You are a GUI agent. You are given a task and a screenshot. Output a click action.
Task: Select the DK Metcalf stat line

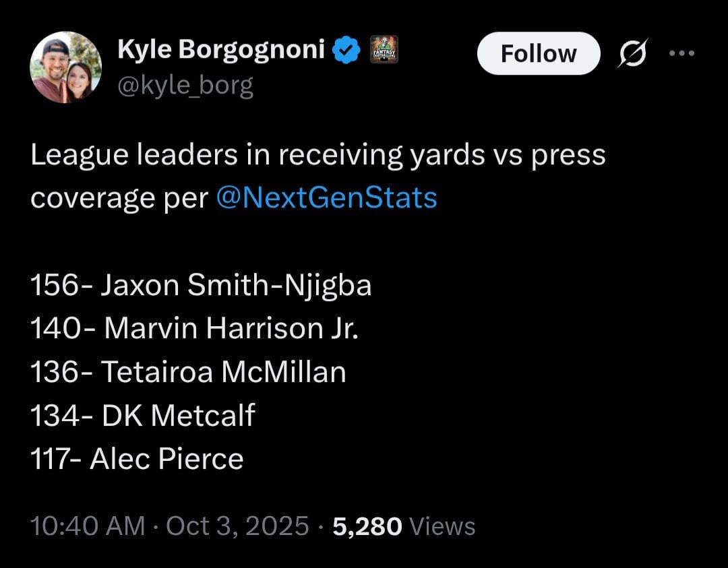click(142, 416)
